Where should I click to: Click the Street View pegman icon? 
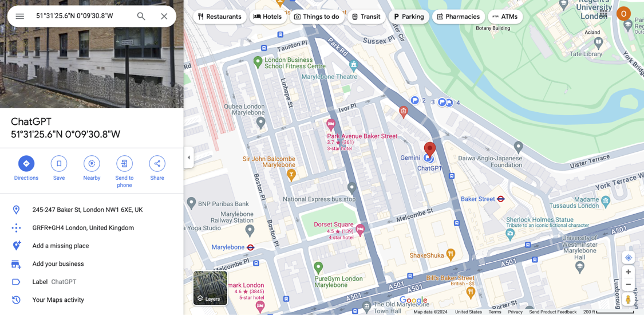click(628, 300)
